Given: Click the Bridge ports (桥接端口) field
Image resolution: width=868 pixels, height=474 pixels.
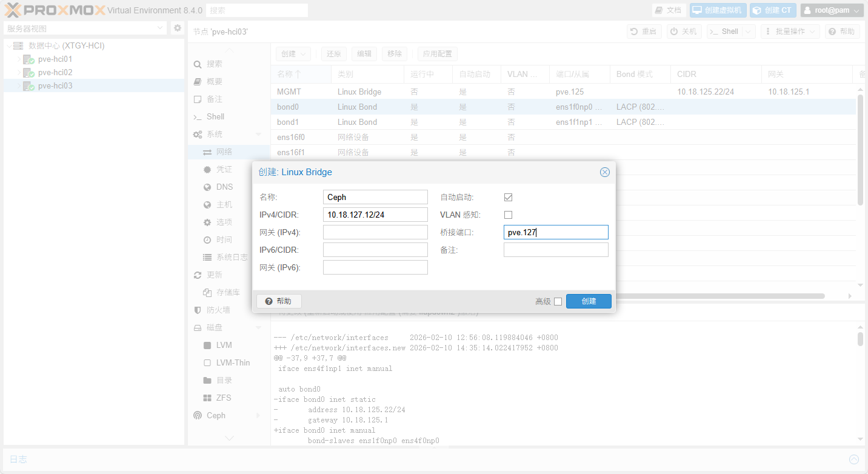Looking at the screenshot, I should point(556,232).
